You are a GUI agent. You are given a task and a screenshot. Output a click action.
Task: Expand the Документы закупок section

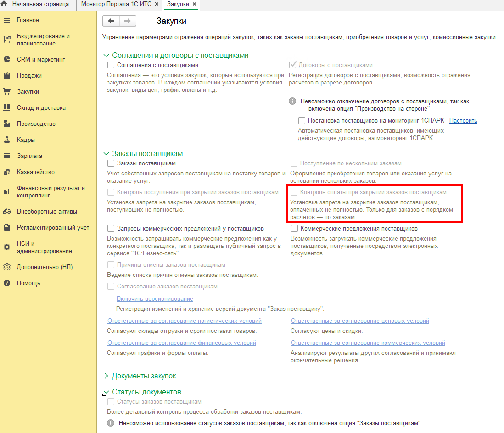tap(106, 376)
